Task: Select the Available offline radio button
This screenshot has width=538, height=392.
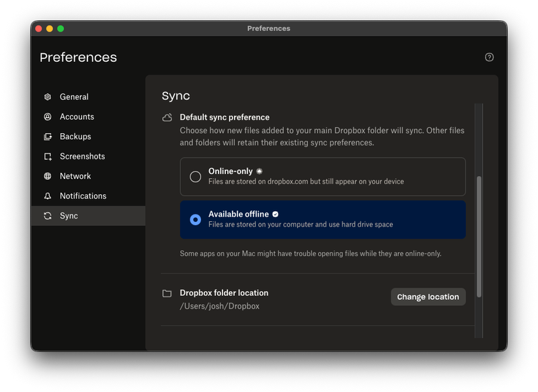Action: (196, 220)
